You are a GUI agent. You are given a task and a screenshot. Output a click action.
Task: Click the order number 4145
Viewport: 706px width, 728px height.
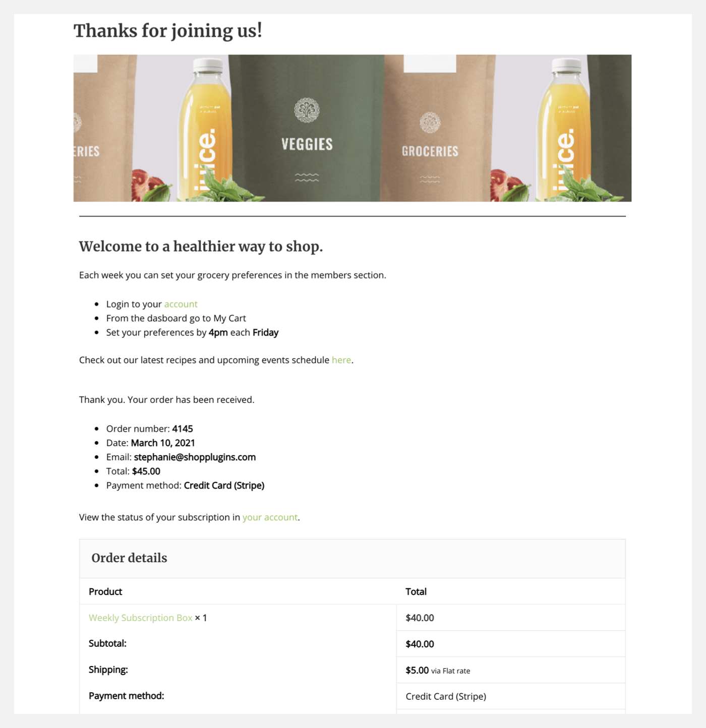183,429
